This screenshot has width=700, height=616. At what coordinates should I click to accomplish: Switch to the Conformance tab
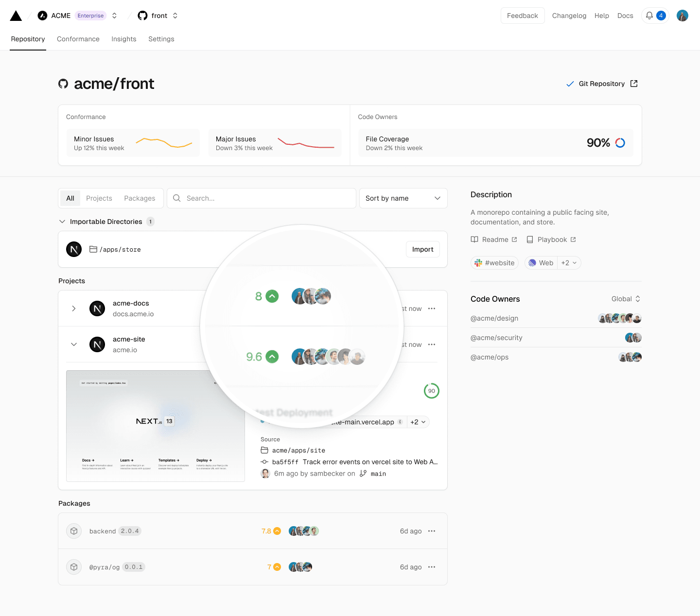coord(78,39)
